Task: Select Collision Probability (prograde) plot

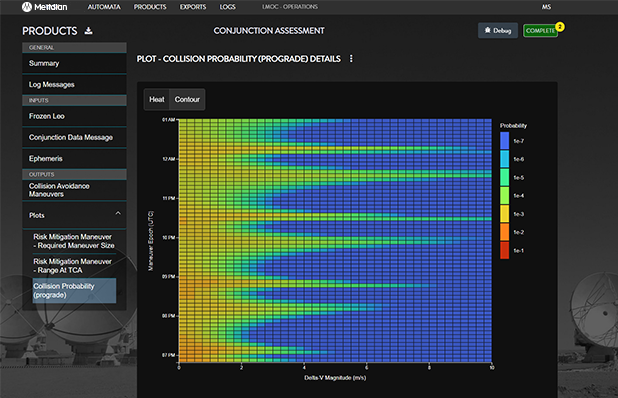Action: coord(74,290)
